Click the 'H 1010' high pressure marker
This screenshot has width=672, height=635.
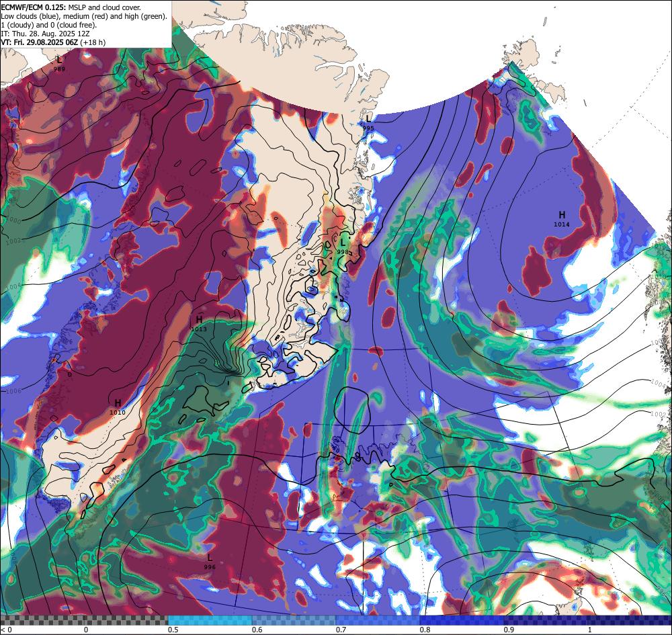118,407
